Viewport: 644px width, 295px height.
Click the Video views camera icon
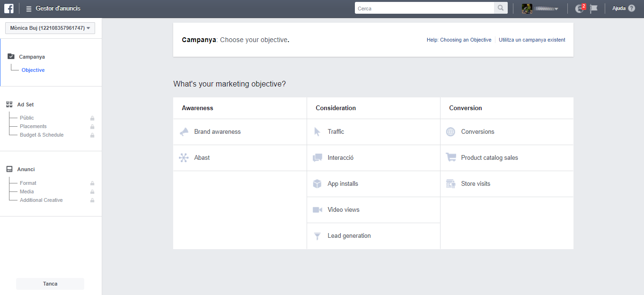coord(317,210)
